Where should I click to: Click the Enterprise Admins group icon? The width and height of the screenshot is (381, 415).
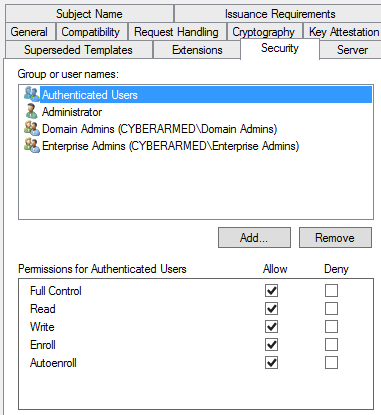[x=32, y=145]
